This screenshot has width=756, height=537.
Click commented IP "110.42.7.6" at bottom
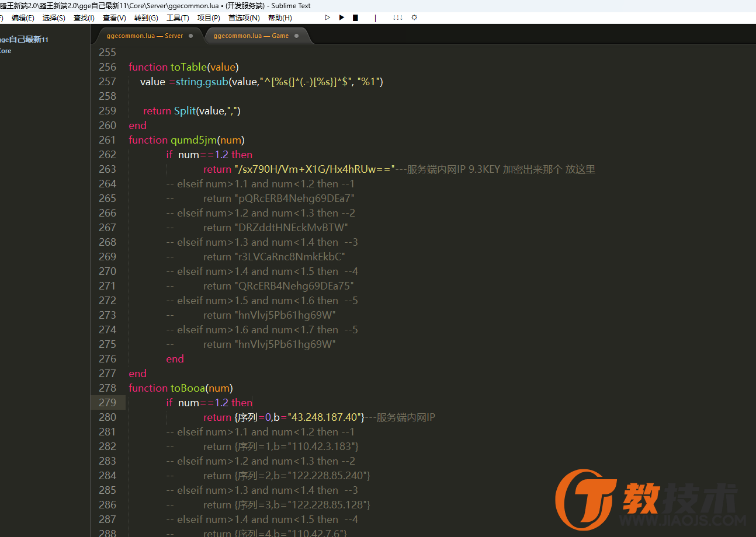click(x=315, y=533)
